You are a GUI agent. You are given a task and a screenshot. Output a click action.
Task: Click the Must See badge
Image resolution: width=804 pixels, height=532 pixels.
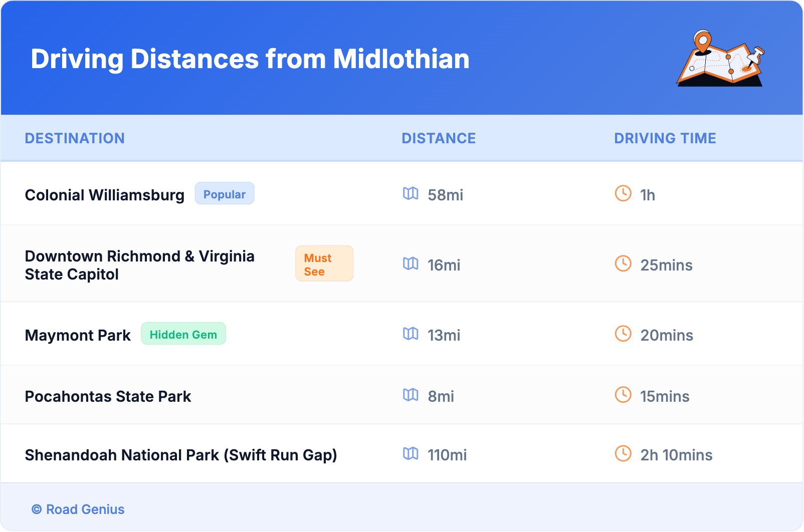click(x=324, y=264)
